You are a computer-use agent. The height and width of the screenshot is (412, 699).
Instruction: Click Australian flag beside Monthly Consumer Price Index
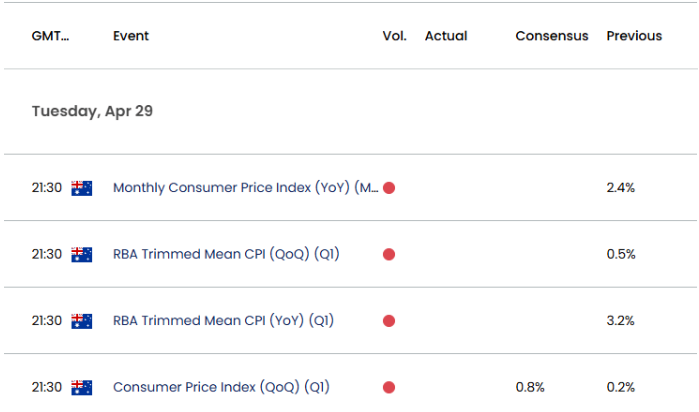pyautogui.click(x=82, y=188)
